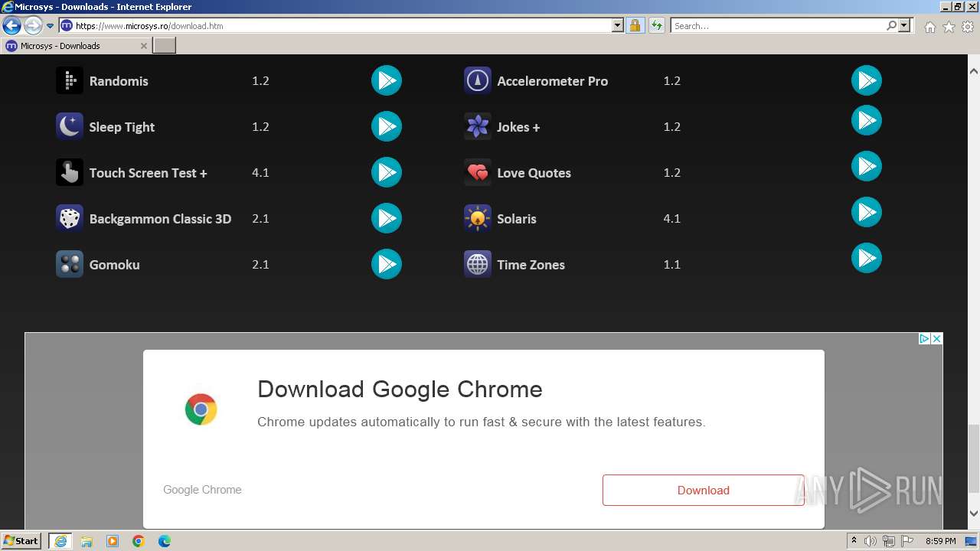980x551 pixels.
Task: Open the recent pages dropdown arrow
Action: [51, 25]
